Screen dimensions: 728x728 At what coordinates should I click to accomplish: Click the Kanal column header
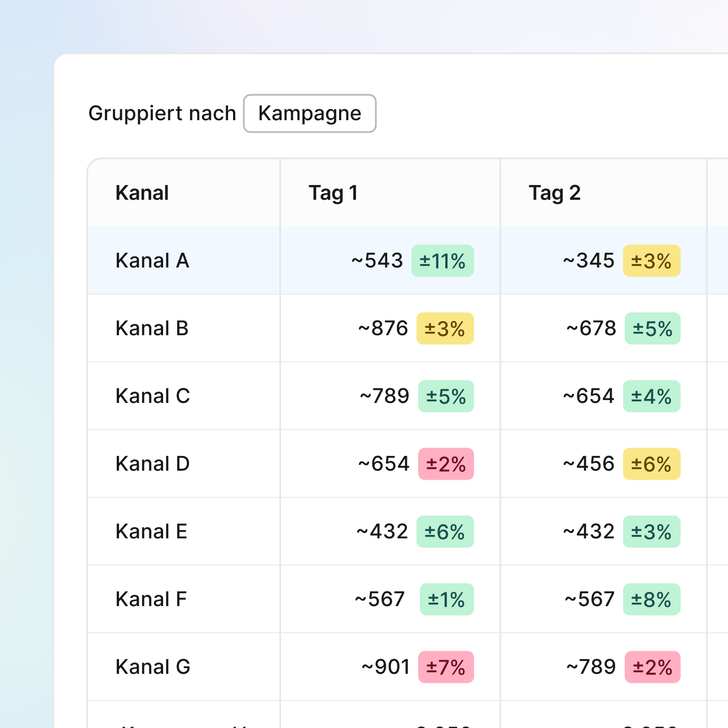coord(142,193)
